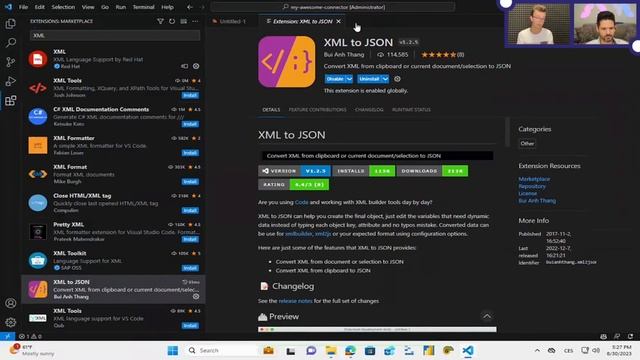Open the gear next to Uninstall button
The width and height of the screenshot is (640, 360).
397,79
